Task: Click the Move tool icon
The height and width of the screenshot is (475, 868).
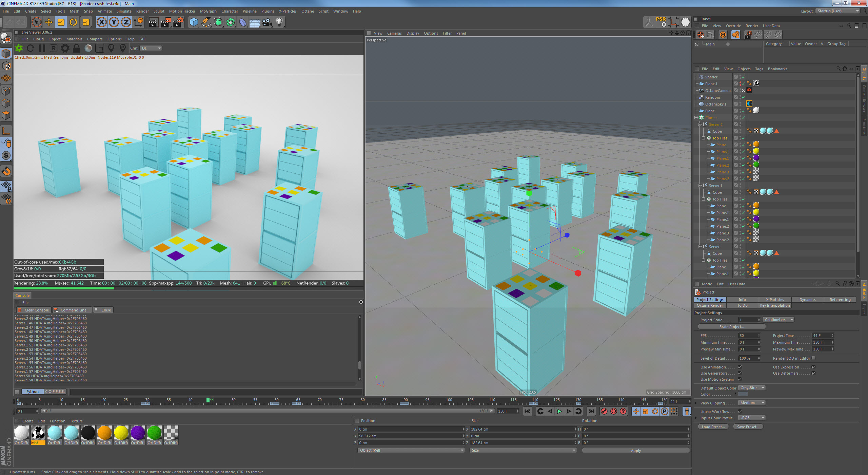Action: click(x=49, y=22)
